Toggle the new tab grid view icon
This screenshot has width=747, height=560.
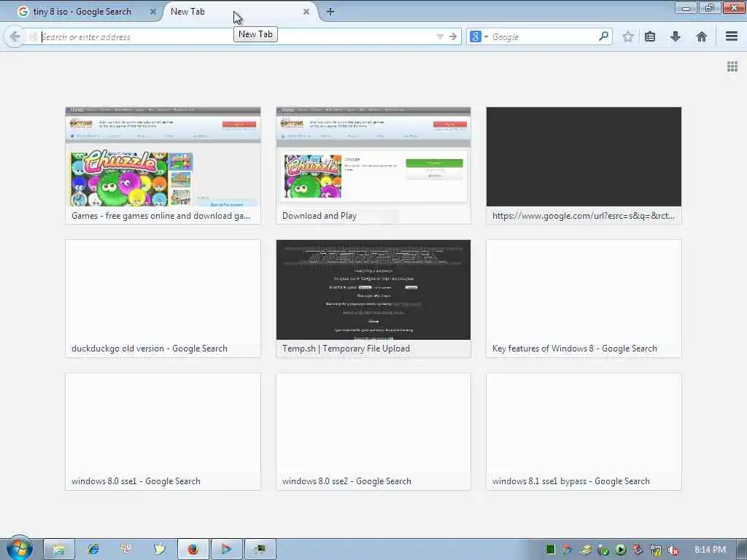[x=732, y=66]
